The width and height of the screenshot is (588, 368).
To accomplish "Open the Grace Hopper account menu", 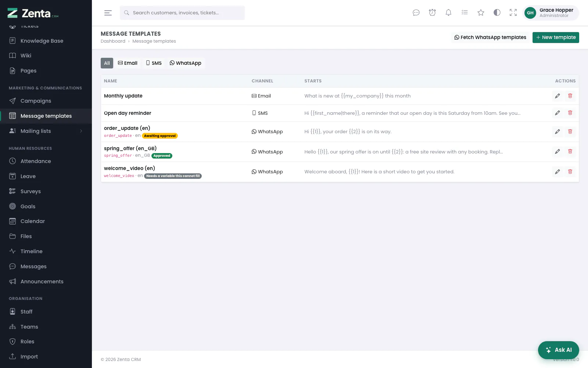I will [551, 13].
